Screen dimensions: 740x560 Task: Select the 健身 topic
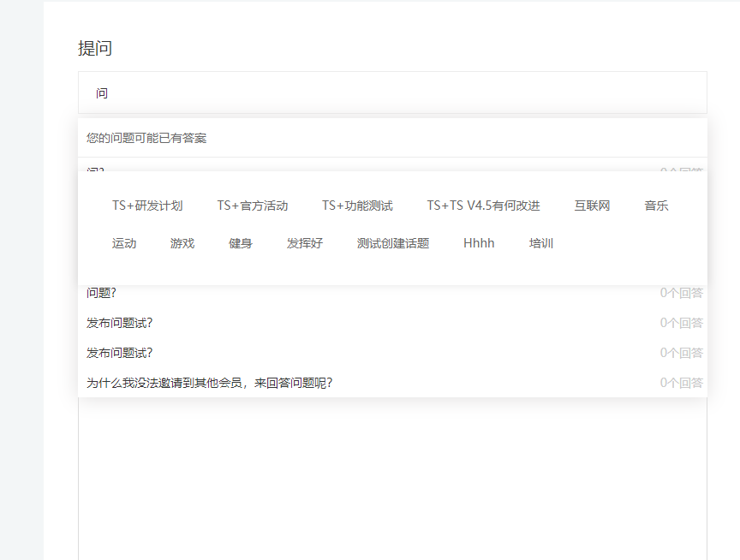[x=240, y=243]
